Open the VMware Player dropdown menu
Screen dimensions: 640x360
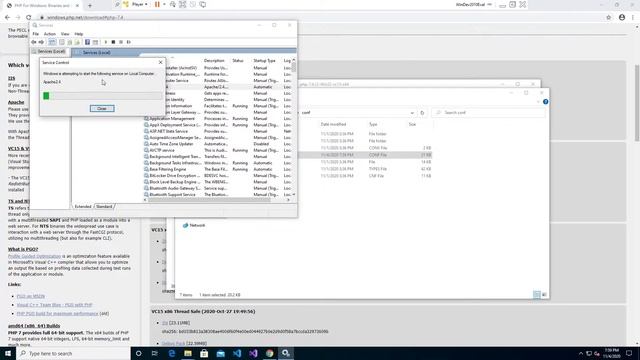coord(140,4)
